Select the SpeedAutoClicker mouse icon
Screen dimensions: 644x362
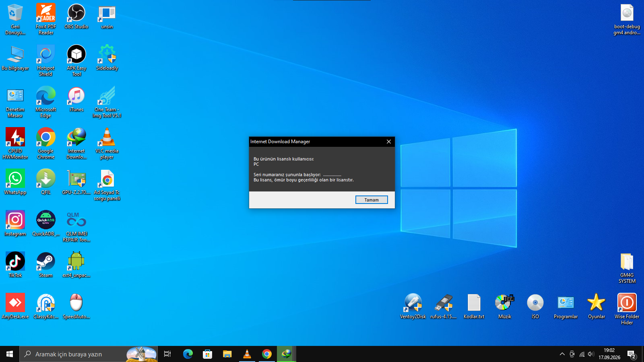pyautogui.click(x=76, y=306)
